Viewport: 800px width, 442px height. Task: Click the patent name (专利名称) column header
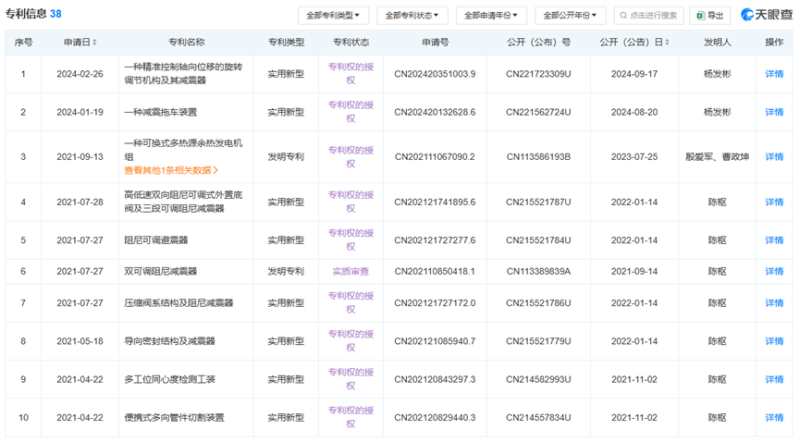point(184,43)
